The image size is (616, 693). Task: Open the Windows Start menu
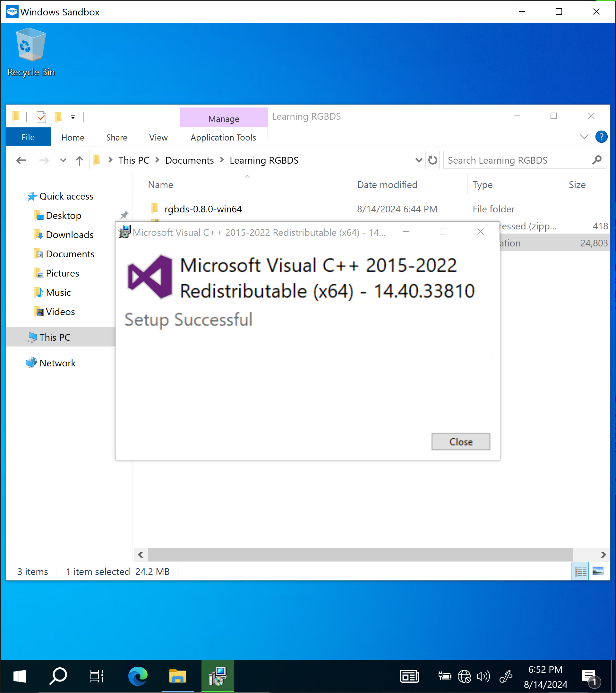point(20,676)
